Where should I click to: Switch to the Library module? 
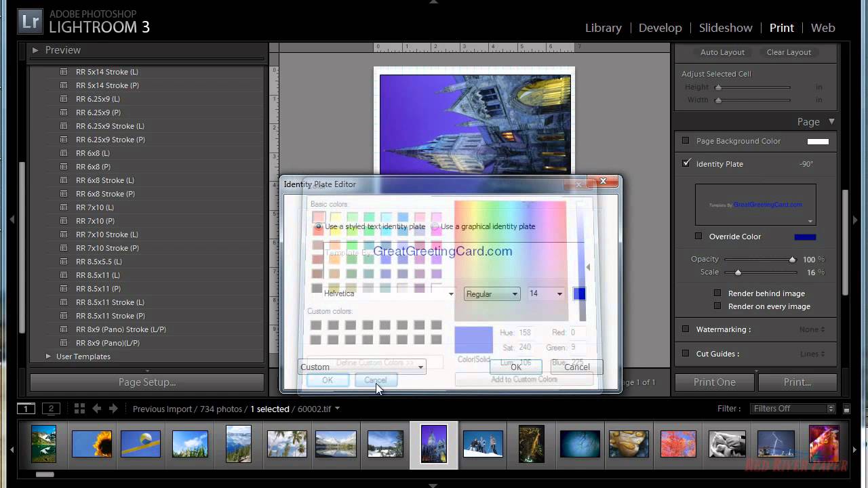[x=603, y=28]
